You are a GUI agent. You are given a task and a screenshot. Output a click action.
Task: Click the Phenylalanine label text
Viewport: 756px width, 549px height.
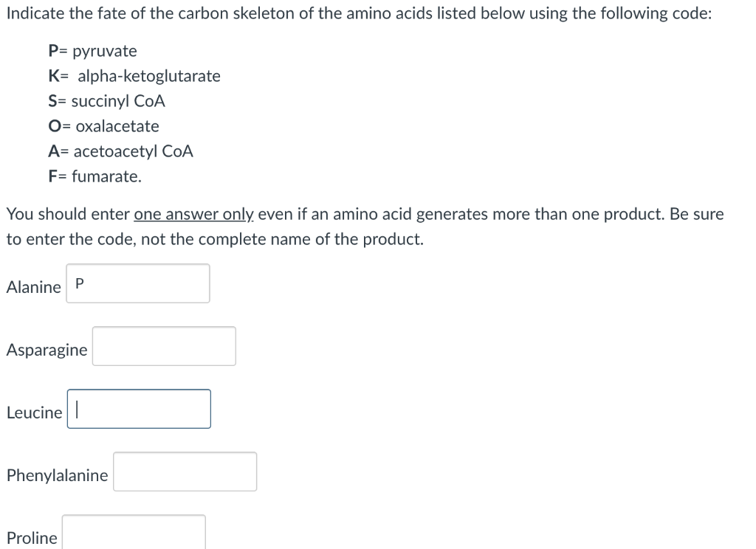coord(57,475)
